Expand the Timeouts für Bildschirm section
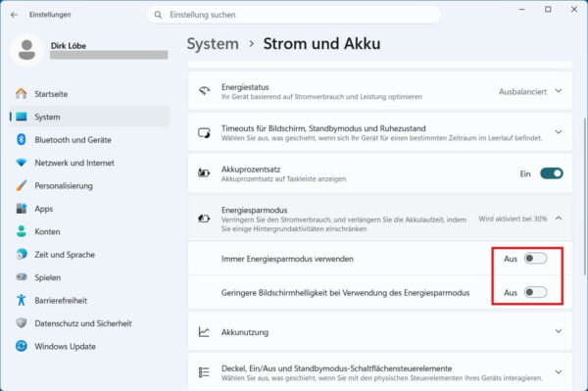 (x=559, y=132)
